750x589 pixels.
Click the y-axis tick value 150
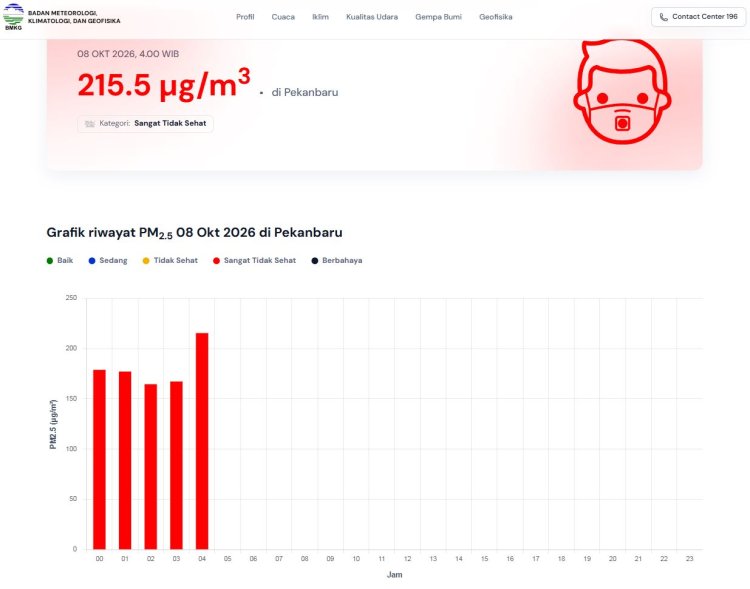tap(71, 398)
